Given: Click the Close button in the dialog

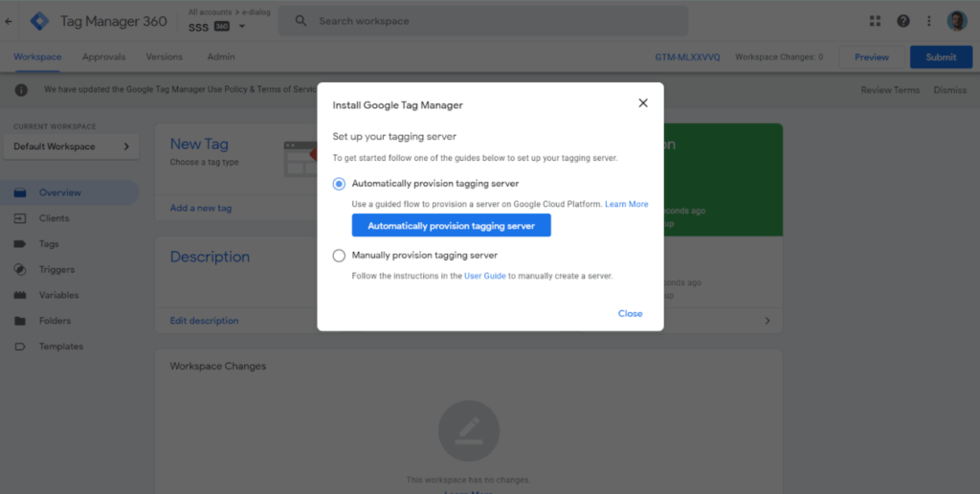Looking at the screenshot, I should point(630,314).
